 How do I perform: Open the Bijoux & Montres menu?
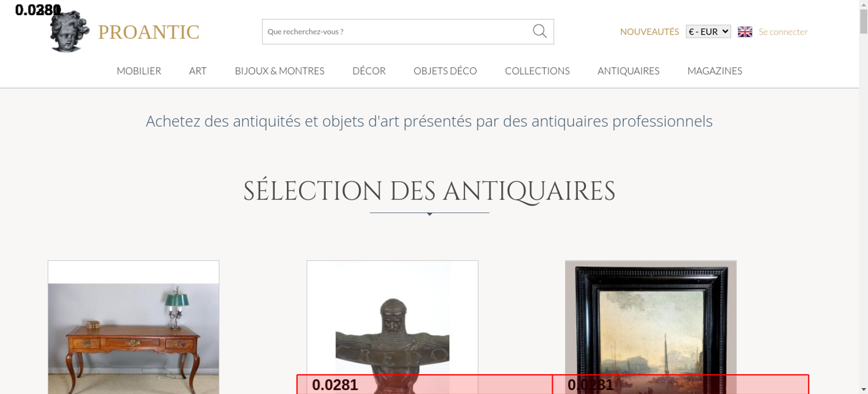click(279, 71)
